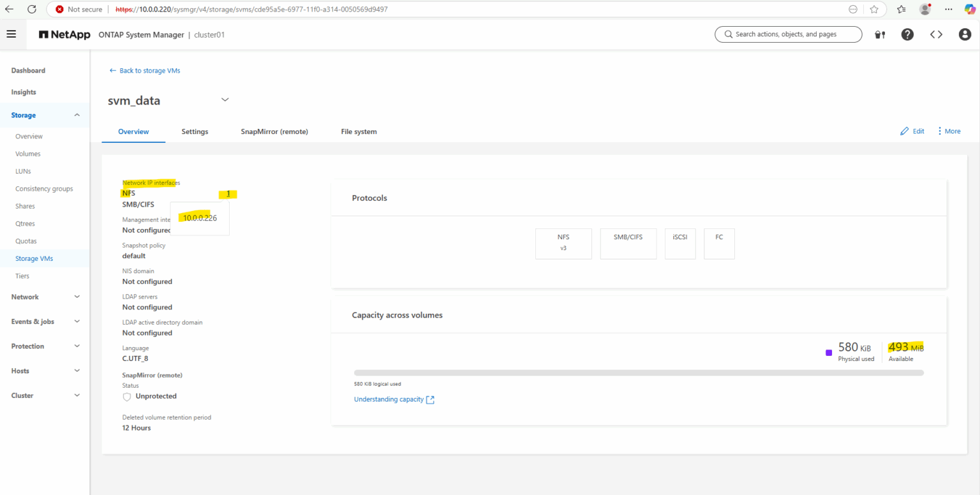This screenshot has height=495, width=980.
Task: Open the SnapMirror (remote) tab
Action: click(274, 131)
